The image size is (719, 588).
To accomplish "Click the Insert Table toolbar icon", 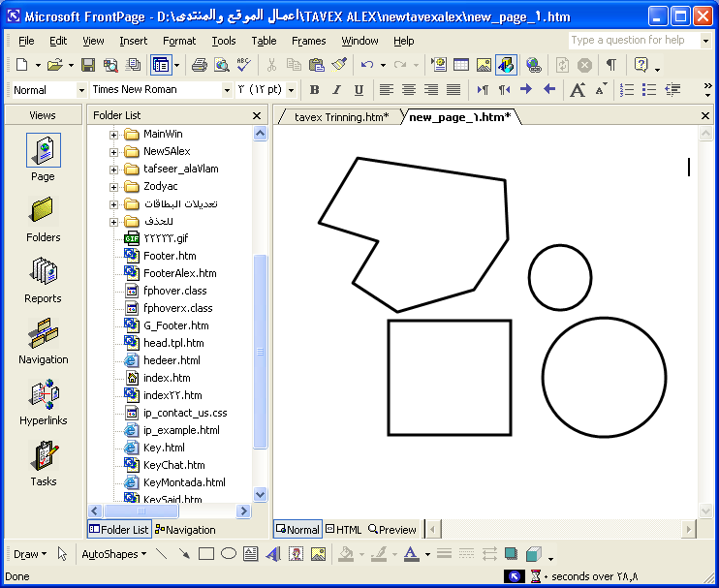I will pos(461,65).
